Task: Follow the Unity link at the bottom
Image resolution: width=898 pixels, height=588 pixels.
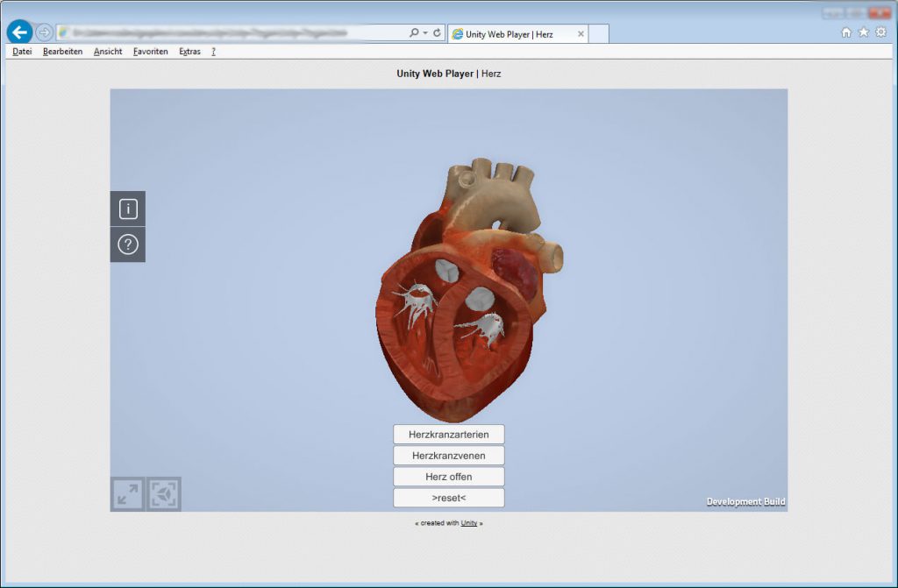Action: tap(468, 523)
